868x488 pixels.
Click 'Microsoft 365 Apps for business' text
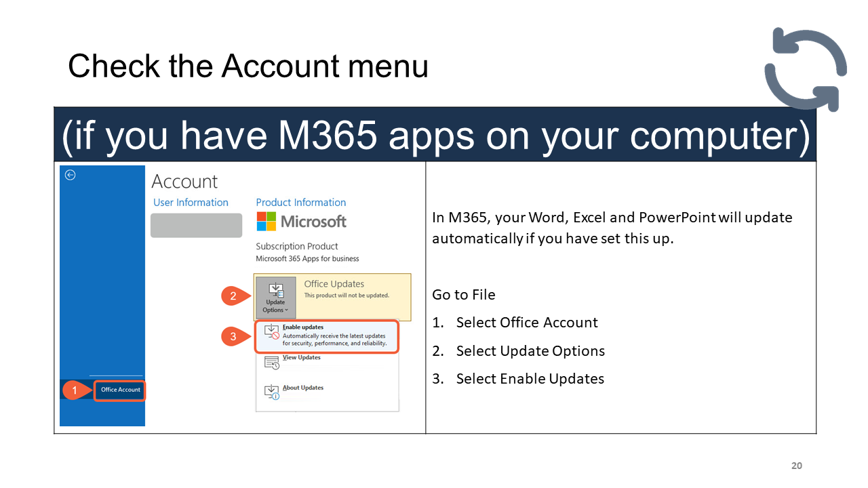pos(307,258)
